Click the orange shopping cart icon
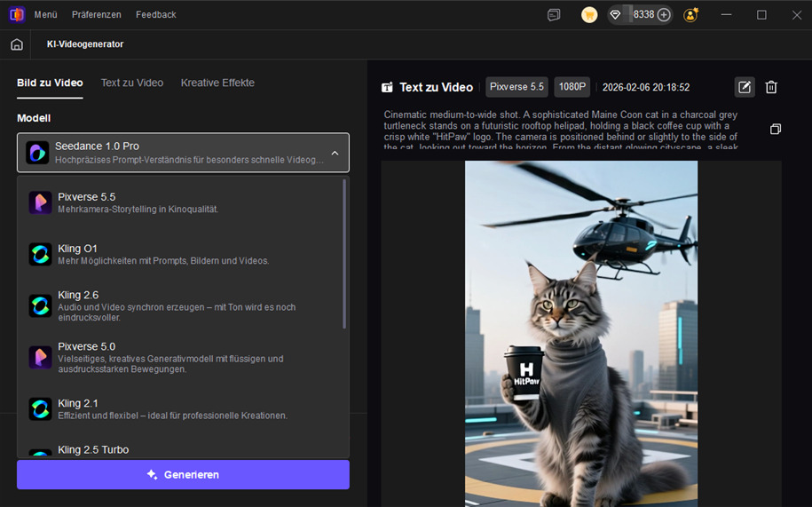The image size is (812, 507). pyautogui.click(x=588, y=15)
